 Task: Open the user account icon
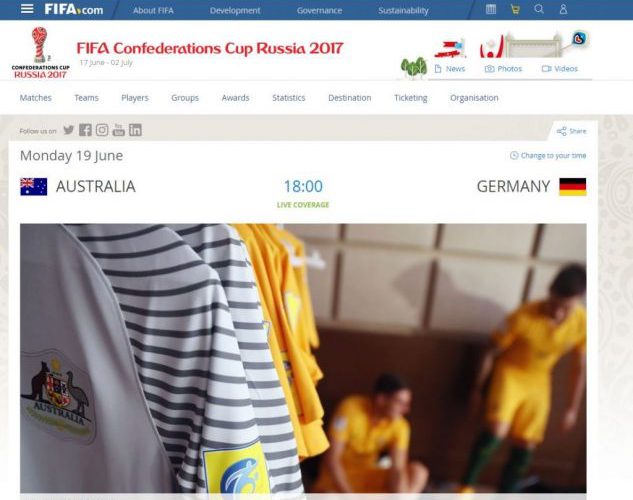click(563, 9)
